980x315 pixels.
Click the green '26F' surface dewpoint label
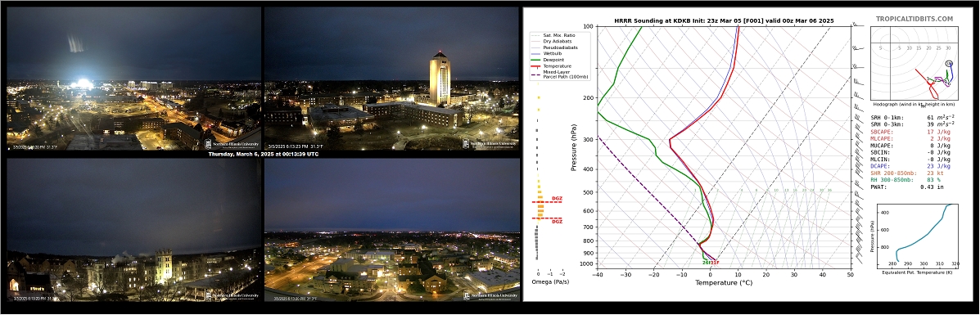707,263
